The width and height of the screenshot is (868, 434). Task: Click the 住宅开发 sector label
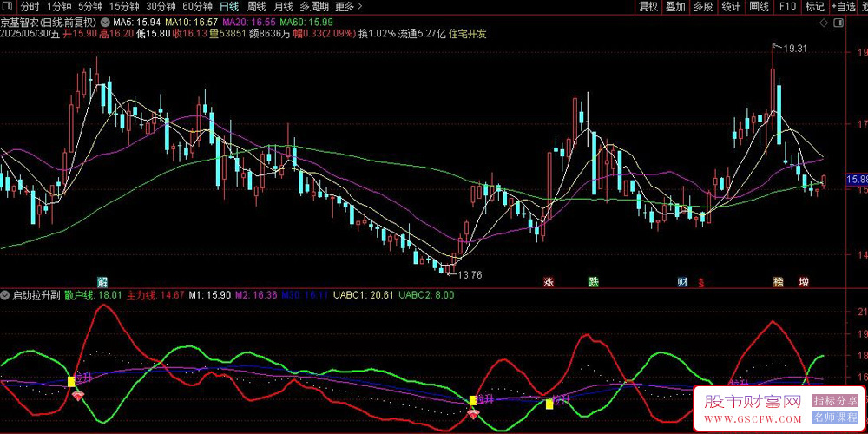coord(468,34)
